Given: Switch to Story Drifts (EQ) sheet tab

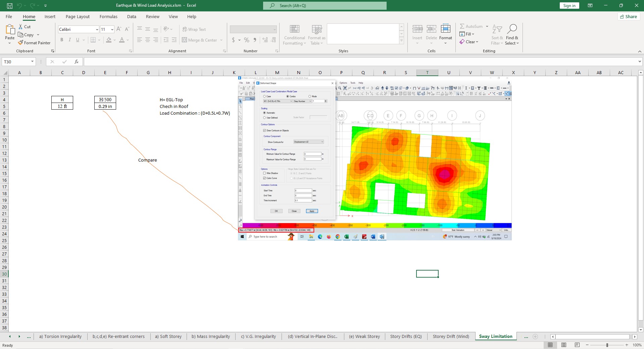Looking at the screenshot, I should 406,337.
